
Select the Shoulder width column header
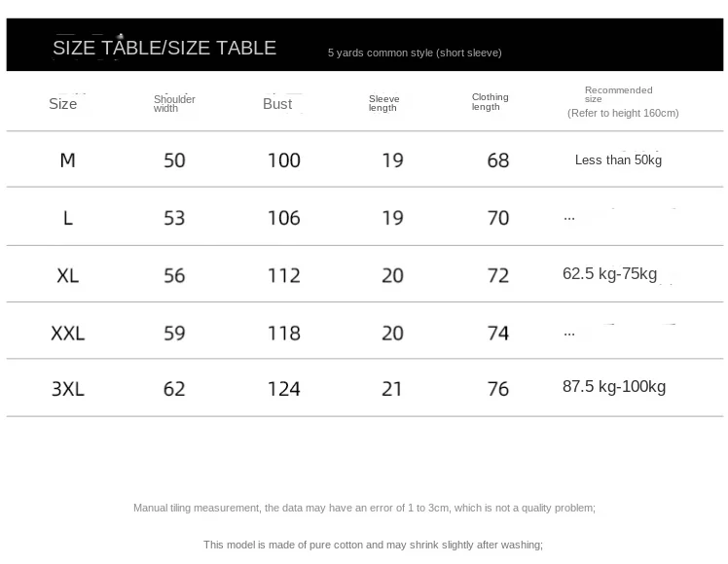[174, 103]
